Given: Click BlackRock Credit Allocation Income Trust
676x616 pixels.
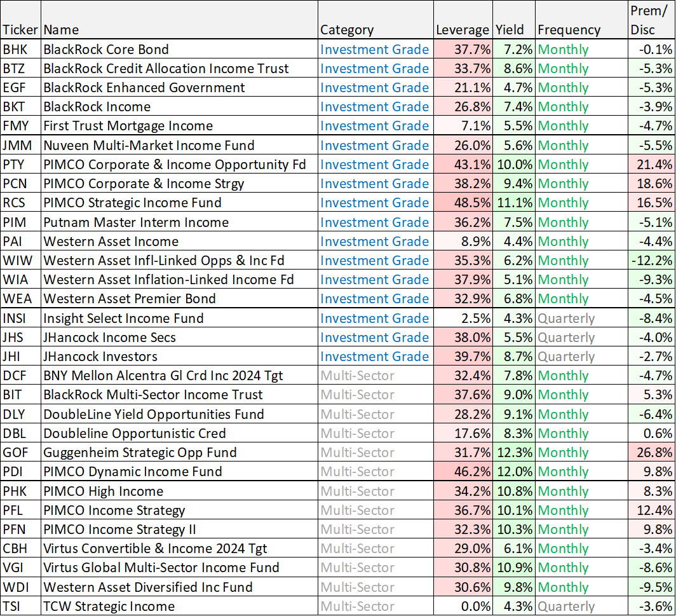Looking at the screenshot, I should coord(179,68).
